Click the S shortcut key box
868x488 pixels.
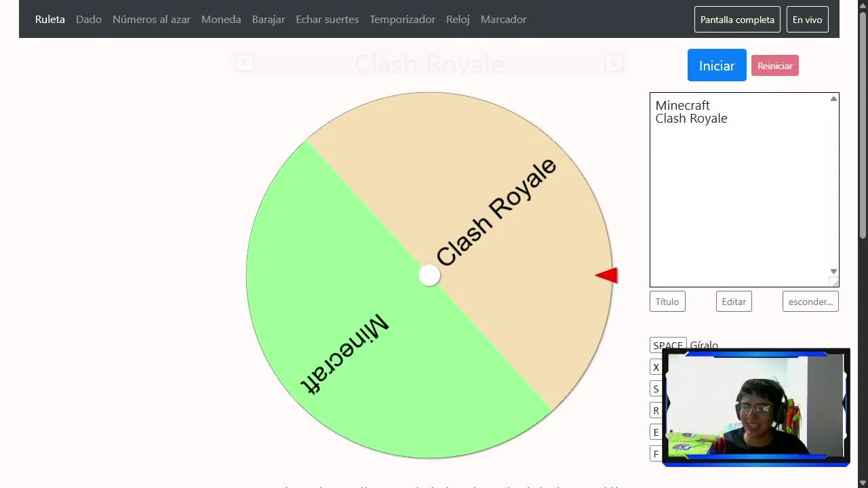click(656, 389)
